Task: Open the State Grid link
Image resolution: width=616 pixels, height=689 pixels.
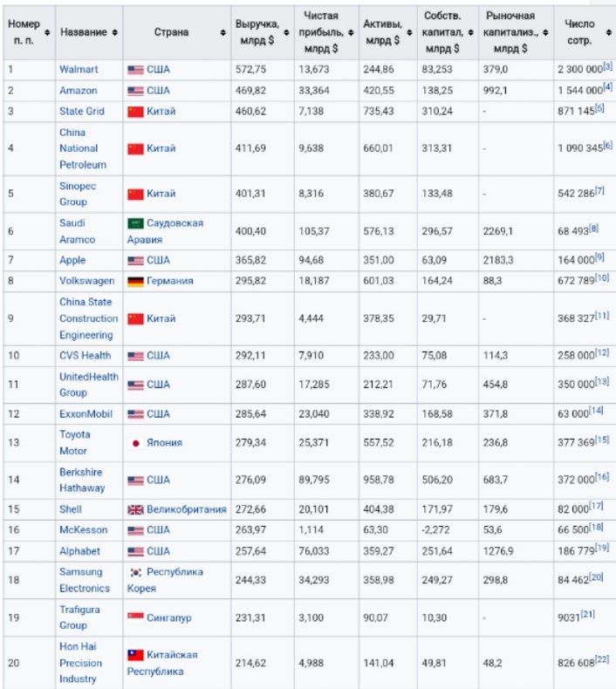Action: pos(82,111)
